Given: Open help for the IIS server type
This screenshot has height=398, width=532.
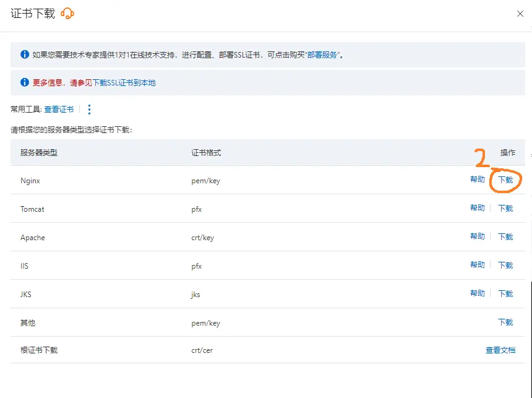Looking at the screenshot, I should [x=478, y=265].
